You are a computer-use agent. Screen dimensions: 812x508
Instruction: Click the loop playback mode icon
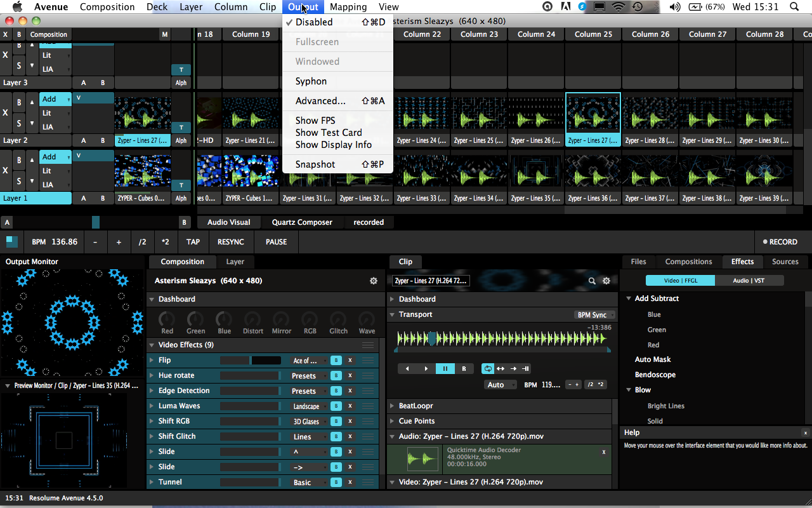488,368
